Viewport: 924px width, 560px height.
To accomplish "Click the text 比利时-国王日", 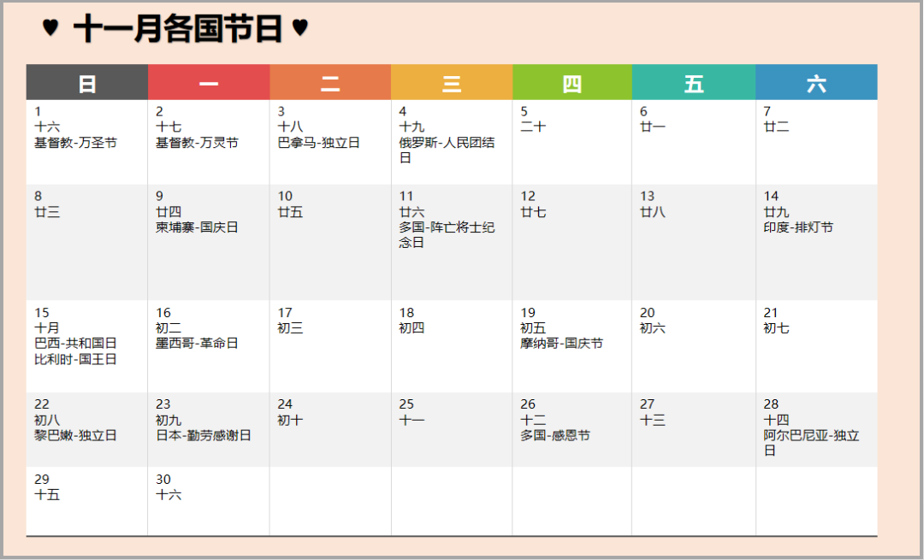I will click(x=75, y=358).
